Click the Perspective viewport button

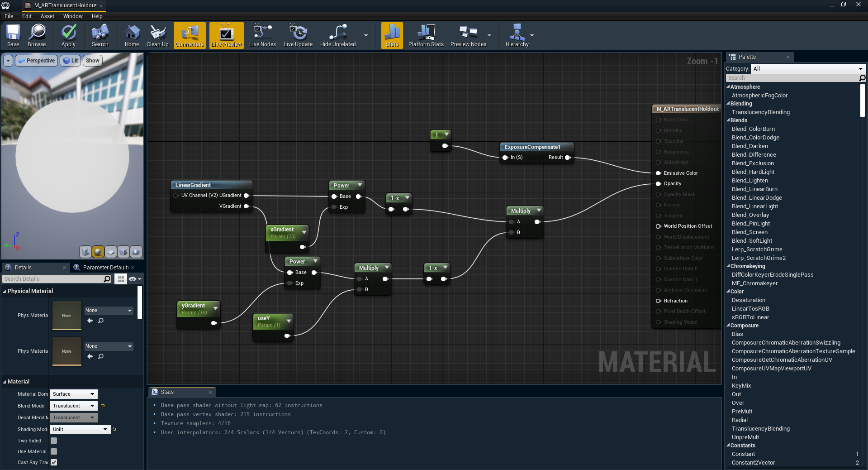tap(37, 61)
